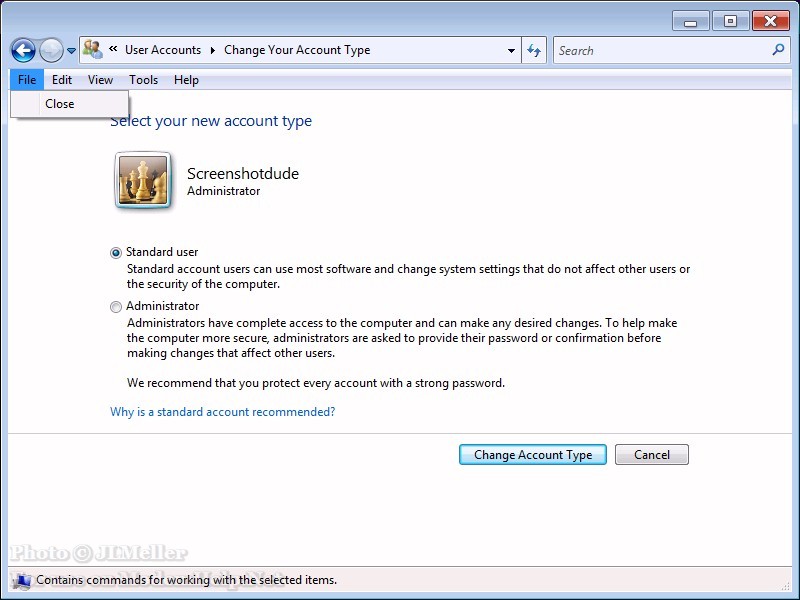Click the chess pieces account picture
The height and width of the screenshot is (600, 800).
pyautogui.click(x=143, y=180)
